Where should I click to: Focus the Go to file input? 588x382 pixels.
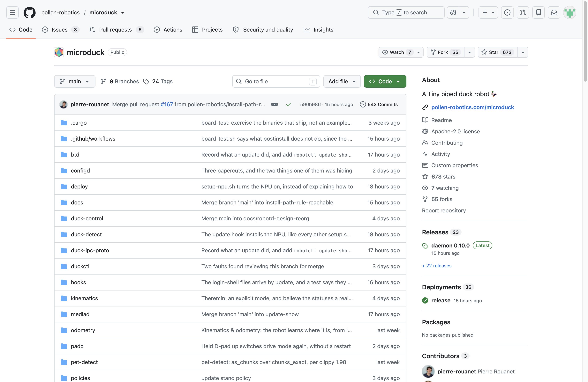click(276, 82)
